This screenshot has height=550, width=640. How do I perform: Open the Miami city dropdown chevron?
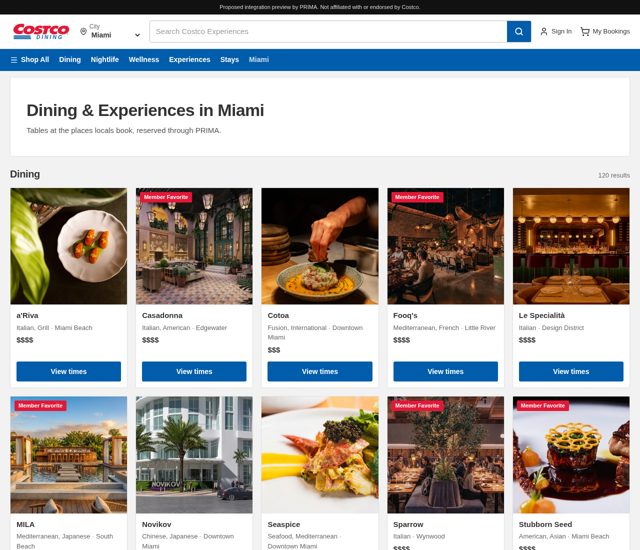pos(138,35)
